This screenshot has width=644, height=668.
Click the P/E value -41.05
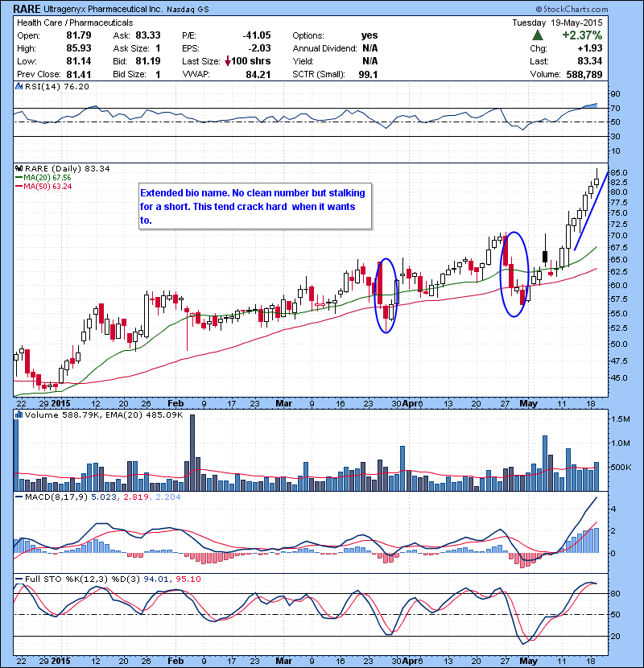[257, 35]
